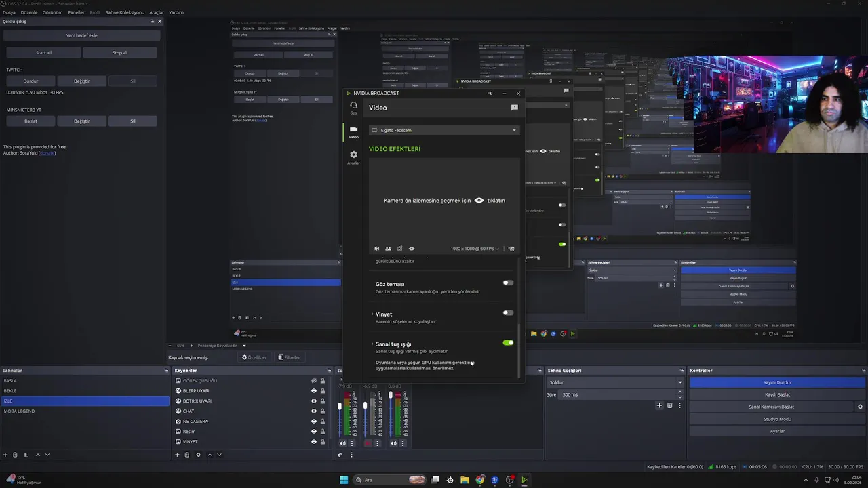The width and height of the screenshot is (868, 488).
Task: Move scene down in Sahneler panel
Action: click(47, 455)
